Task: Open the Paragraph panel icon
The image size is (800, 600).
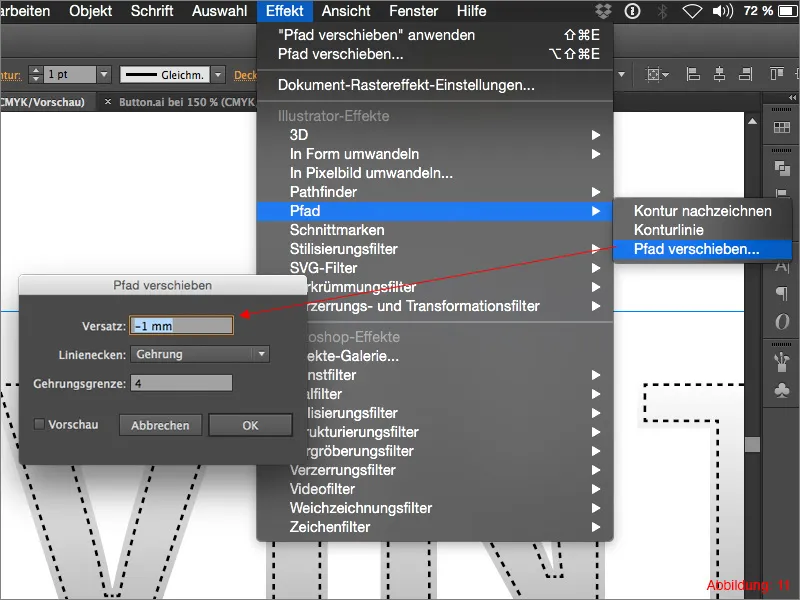Action: (x=782, y=293)
